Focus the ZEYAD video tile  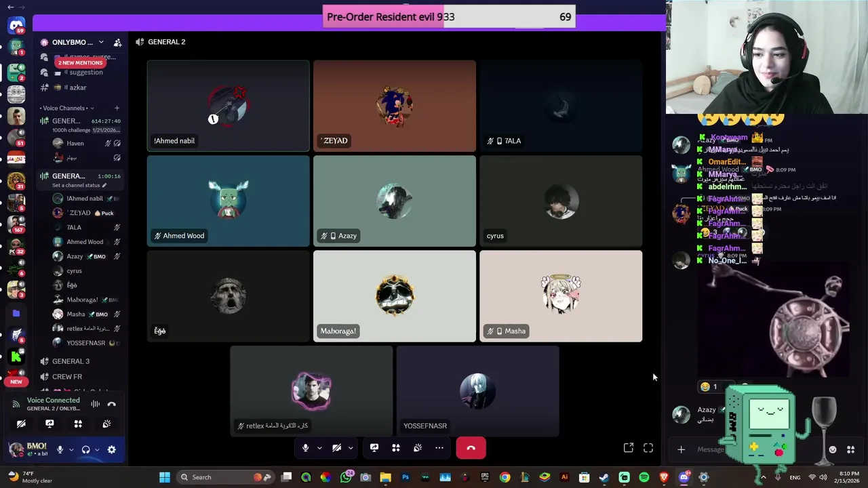pos(395,106)
